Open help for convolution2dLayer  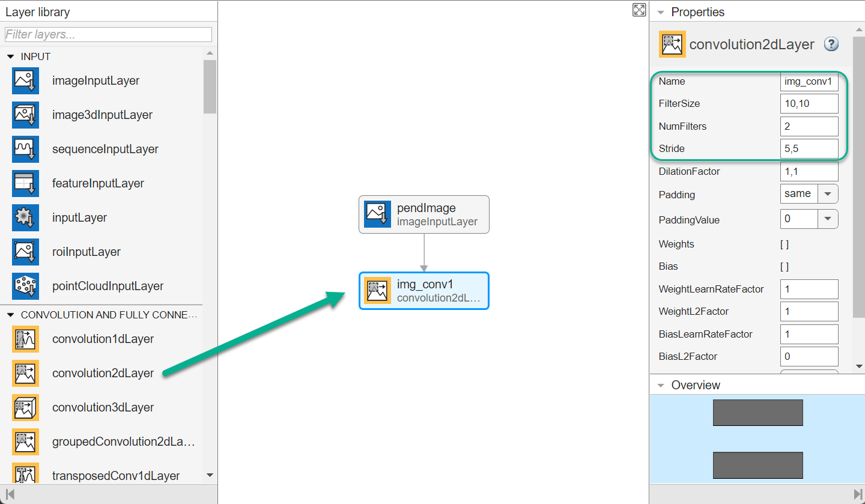(x=831, y=44)
